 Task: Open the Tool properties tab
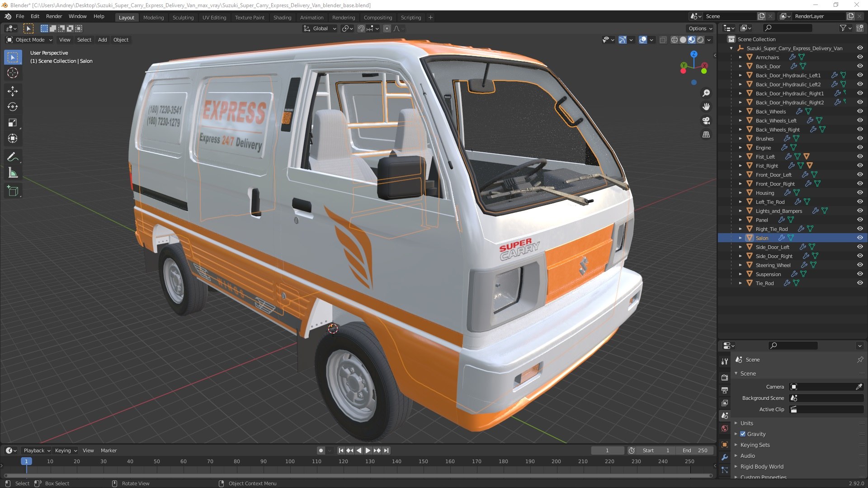[725, 361]
